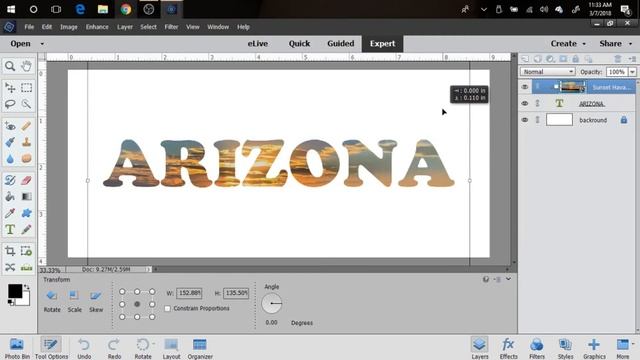Select the Crop tool

click(10, 251)
